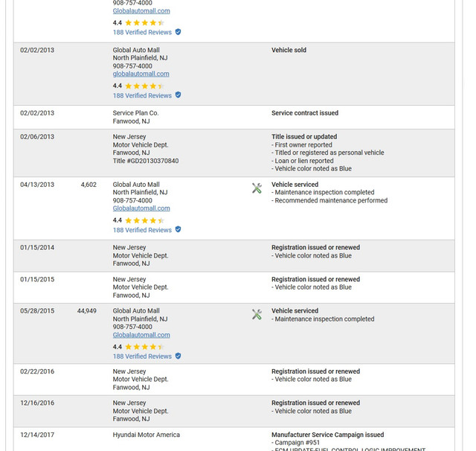Click the 01/15/2015 date cell

click(x=37, y=279)
